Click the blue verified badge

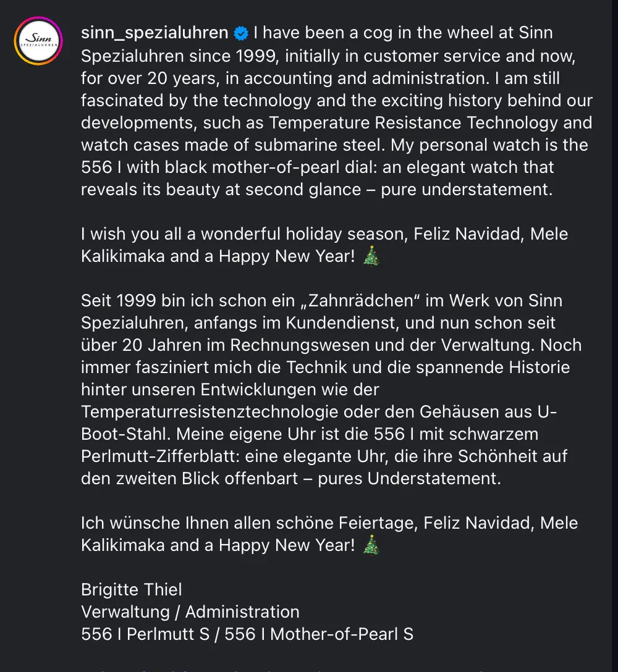(x=240, y=33)
